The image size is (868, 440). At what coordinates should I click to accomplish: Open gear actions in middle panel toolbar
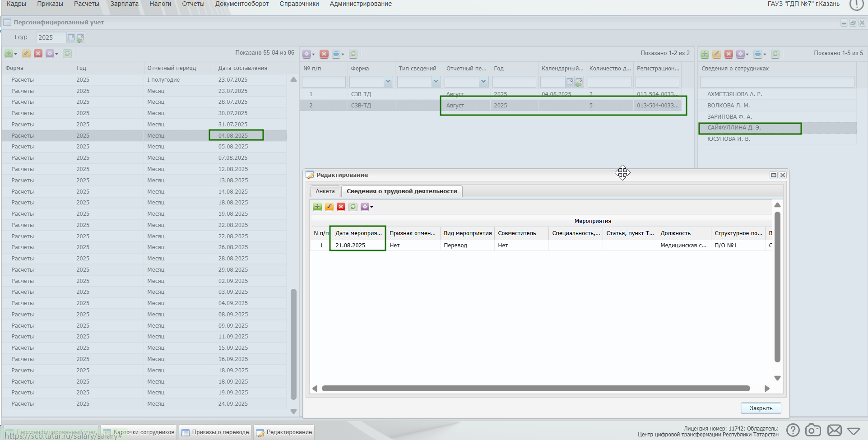click(x=309, y=54)
